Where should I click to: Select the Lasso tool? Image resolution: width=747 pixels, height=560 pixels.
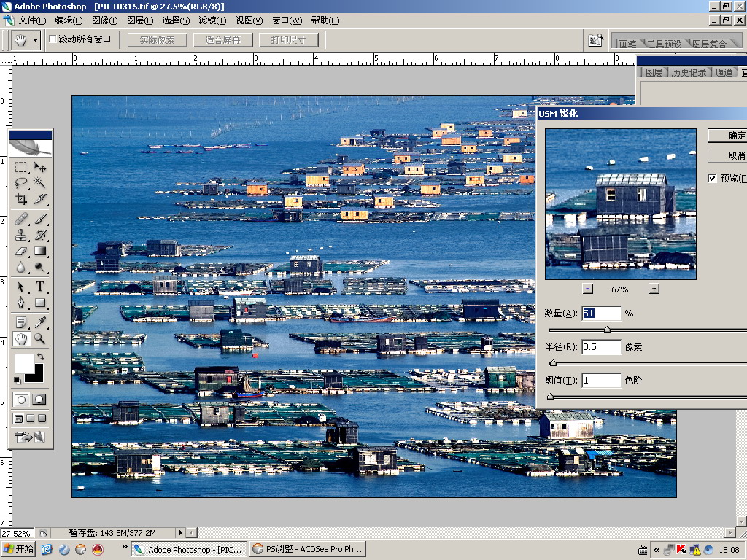pos(20,183)
